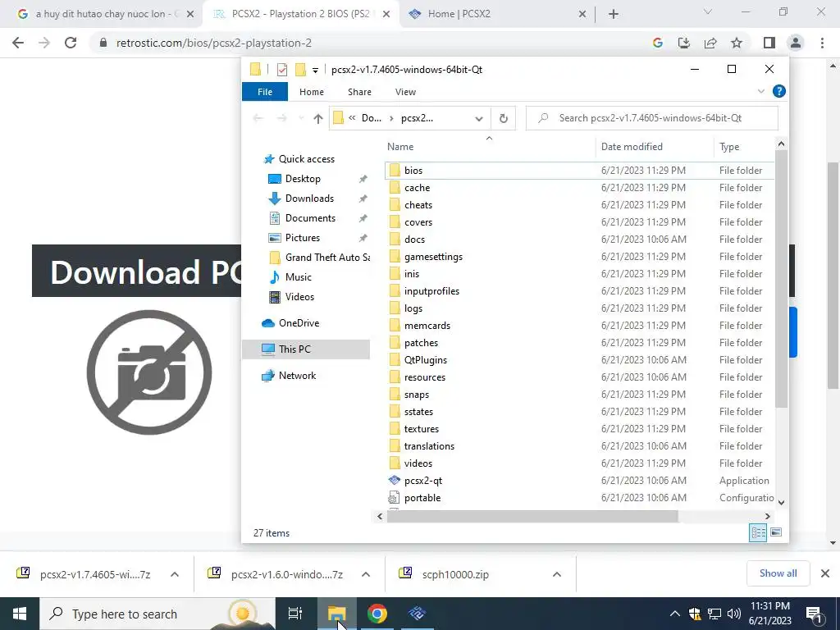The height and width of the screenshot is (630, 840).
Task: Open the File ribbon tab
Action: click(x=265, y=92)
